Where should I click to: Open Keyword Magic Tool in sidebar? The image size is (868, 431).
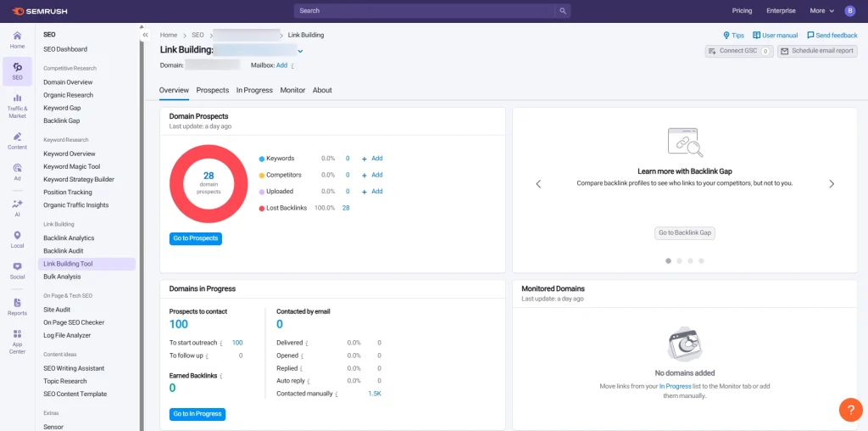point(72,167)
